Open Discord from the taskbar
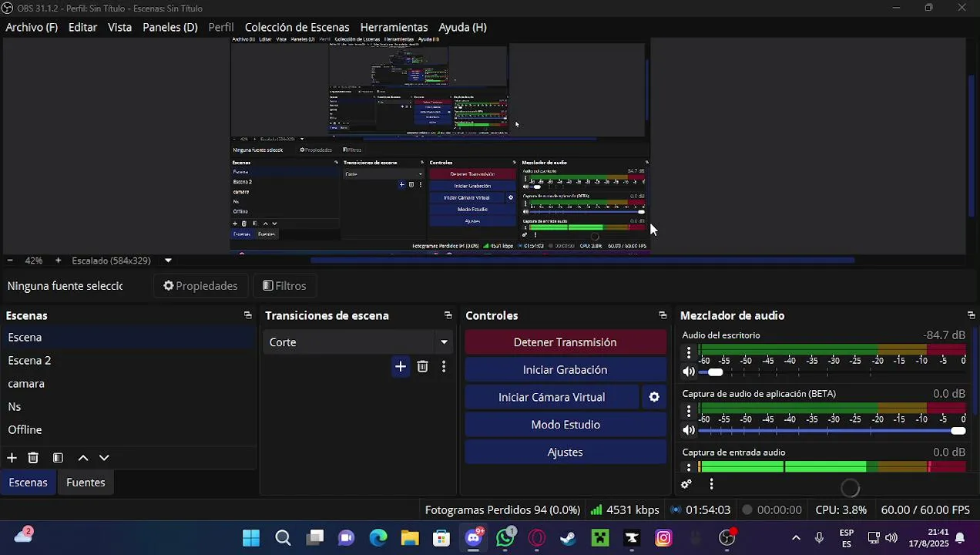980x555 pixels. [x=474, y=538]
